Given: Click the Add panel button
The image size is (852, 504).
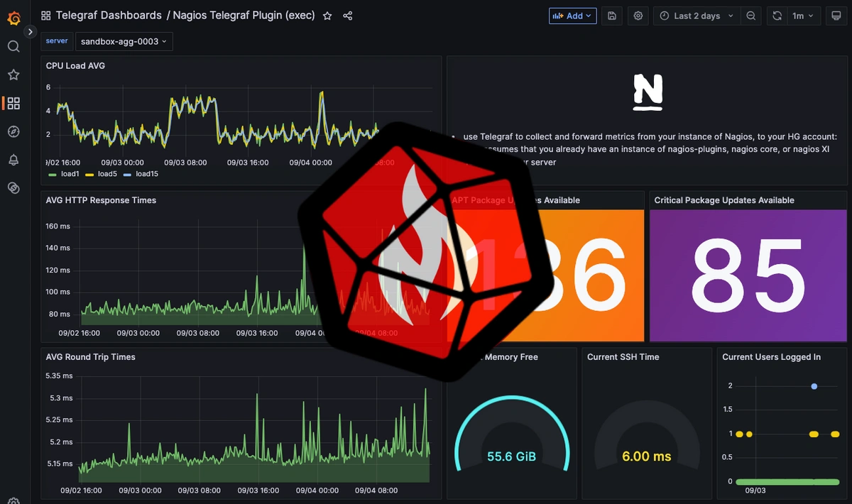Looking at the screenshot, I should pyautogui.click(x=572, y=16).
